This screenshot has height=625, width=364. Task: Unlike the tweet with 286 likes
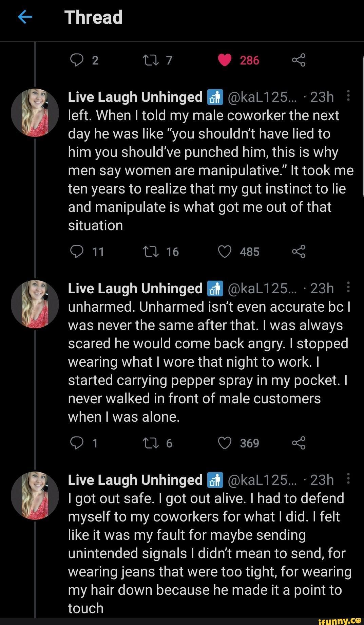[225, 60]
